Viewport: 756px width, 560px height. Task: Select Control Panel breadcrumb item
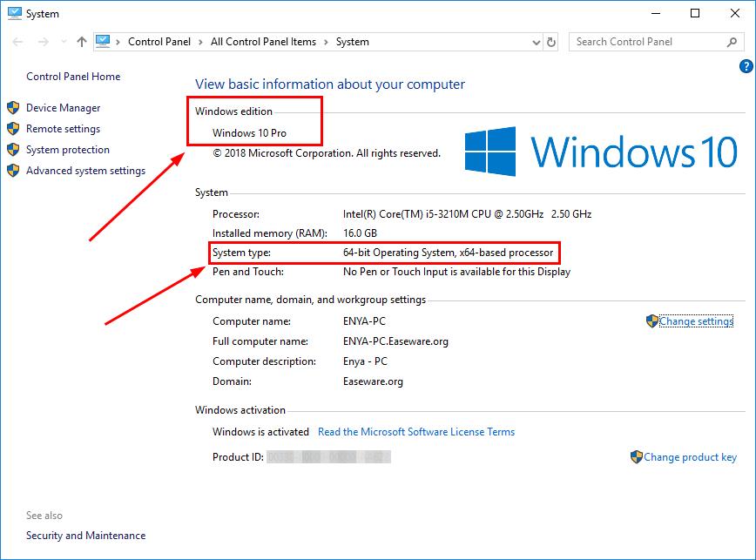click(x=159, y=42)
